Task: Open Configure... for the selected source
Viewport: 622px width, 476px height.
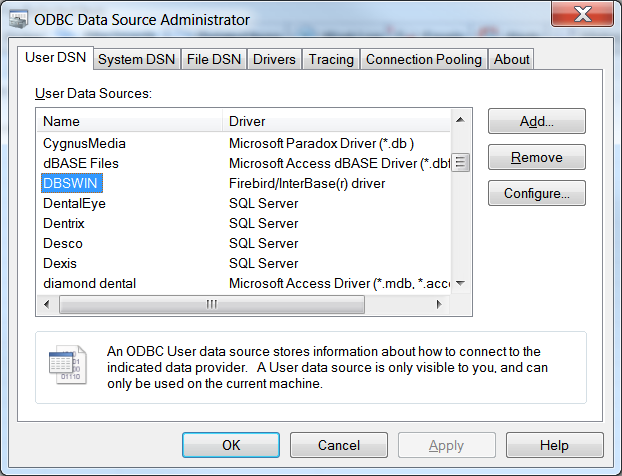Action: click(x=537, y=193)
